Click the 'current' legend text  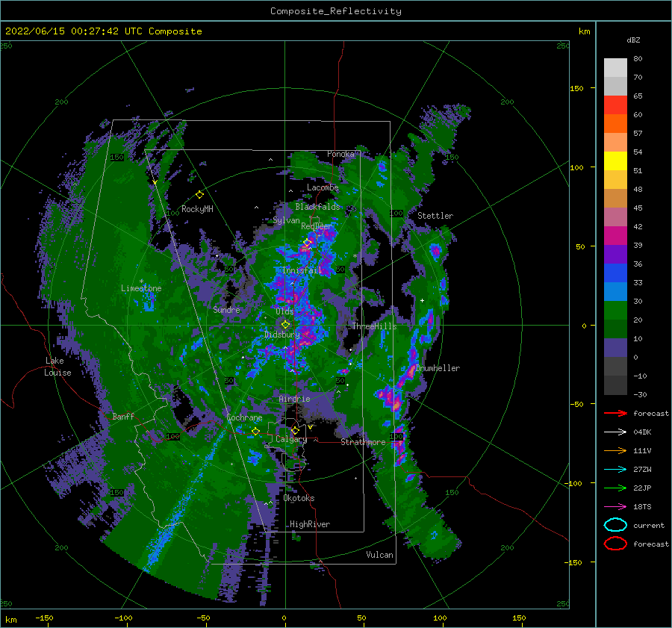(x=649, y=526)
